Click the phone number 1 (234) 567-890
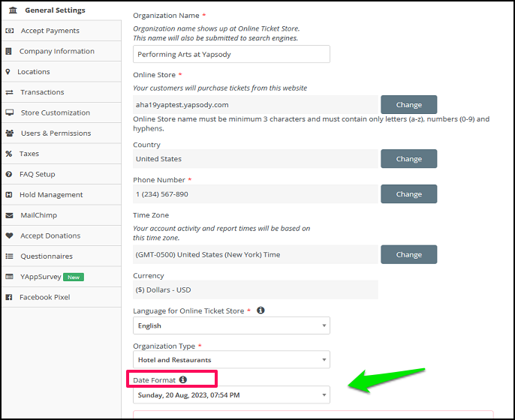Image resolution: width=515 pixels, height=420 pixels. click(255, 194)
